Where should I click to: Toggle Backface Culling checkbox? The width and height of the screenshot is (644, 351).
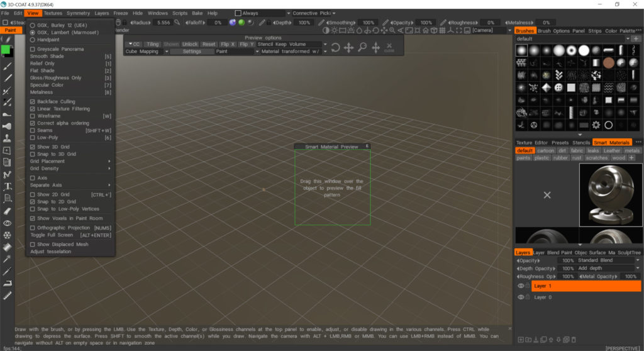[33, 101]
